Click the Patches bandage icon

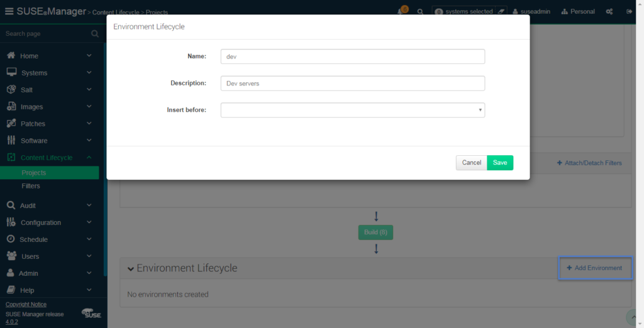click(11, 123)
